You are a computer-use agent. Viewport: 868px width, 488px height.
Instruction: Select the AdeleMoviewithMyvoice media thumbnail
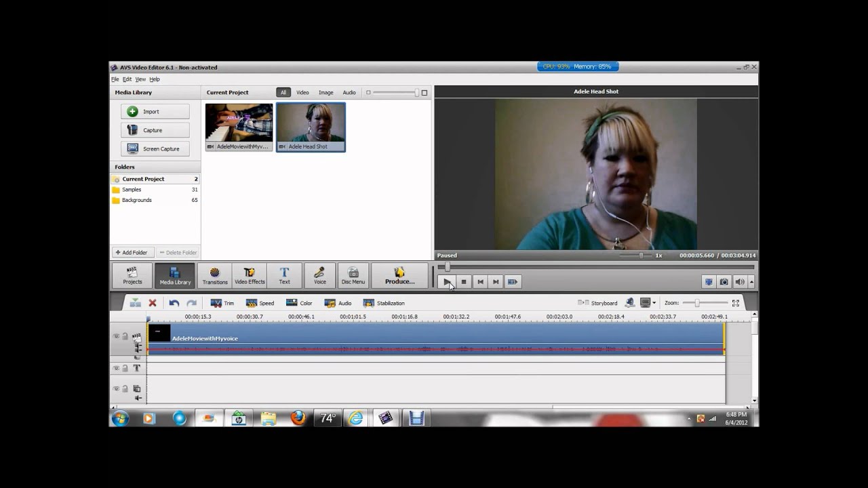(x=239, y=127)
